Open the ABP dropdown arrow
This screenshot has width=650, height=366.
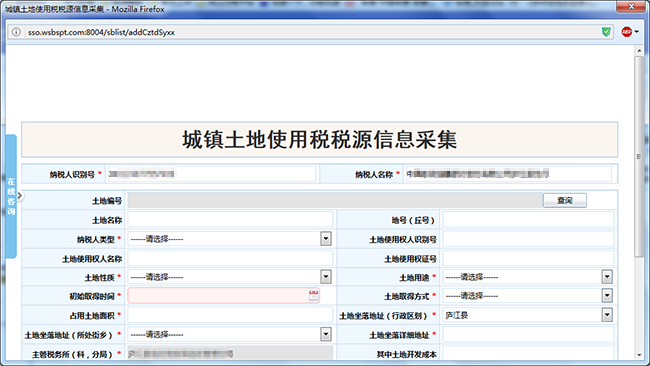click(636, 32)
